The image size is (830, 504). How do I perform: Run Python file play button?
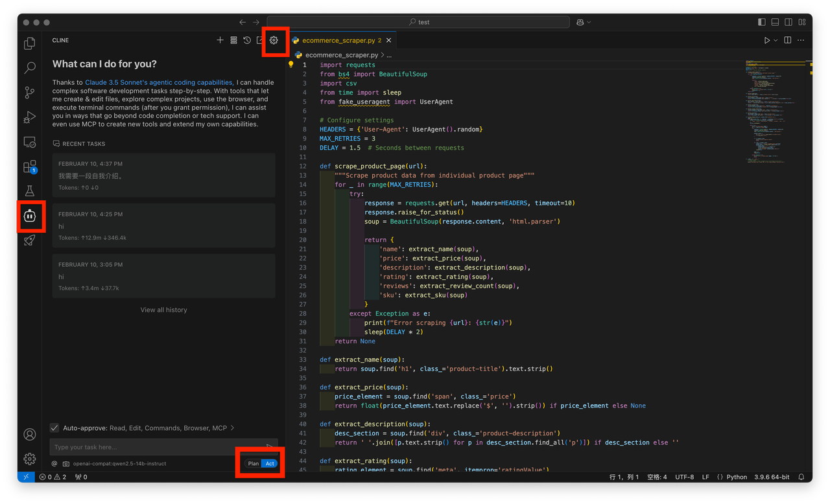(x=766, y=40)
